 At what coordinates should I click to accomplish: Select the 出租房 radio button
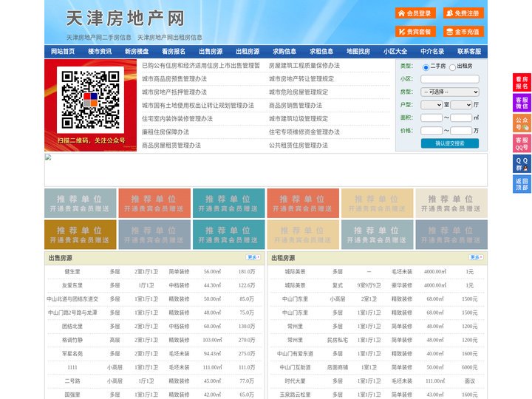click(x=452, y=67)
